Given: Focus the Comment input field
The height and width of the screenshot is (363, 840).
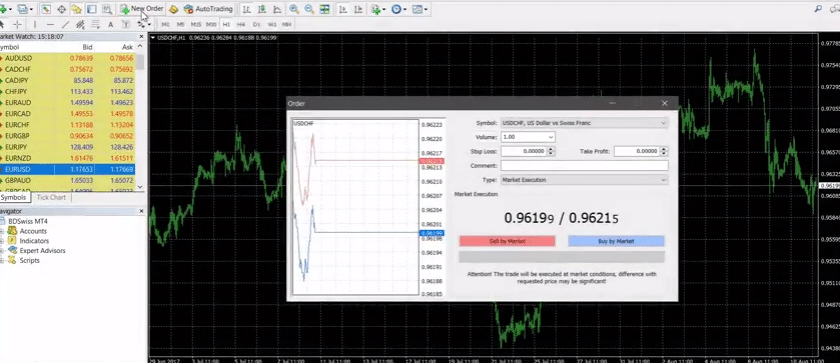Looking at the screenshot, I should coord(584,165).
